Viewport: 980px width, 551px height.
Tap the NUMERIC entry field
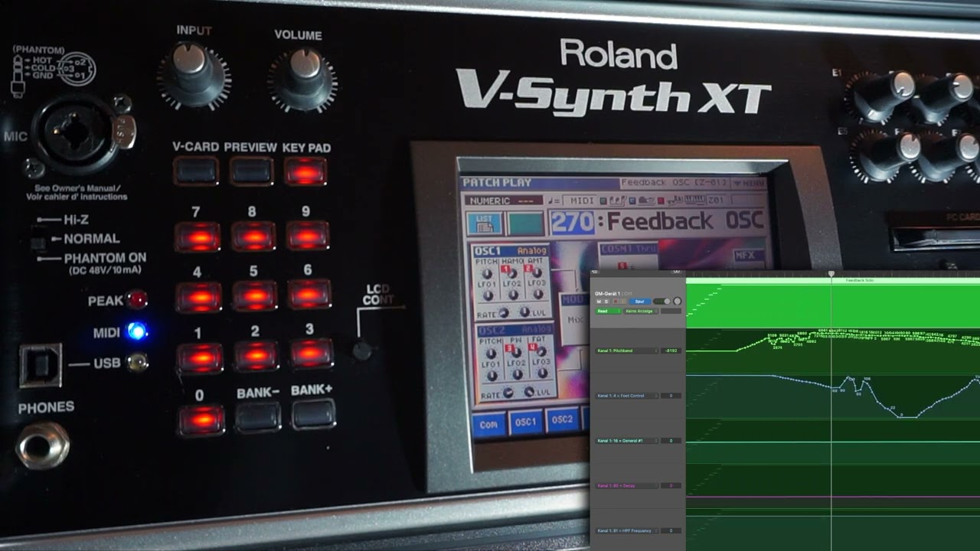504,201
